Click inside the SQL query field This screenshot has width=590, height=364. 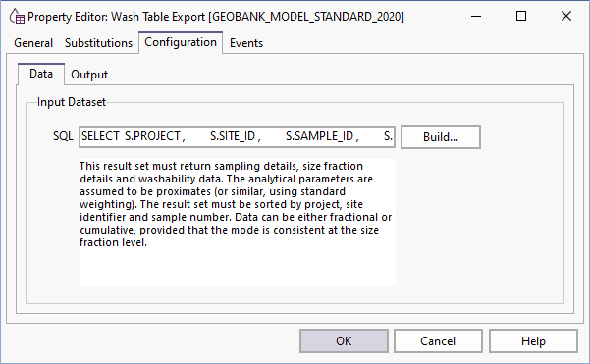tap(237, 136)
